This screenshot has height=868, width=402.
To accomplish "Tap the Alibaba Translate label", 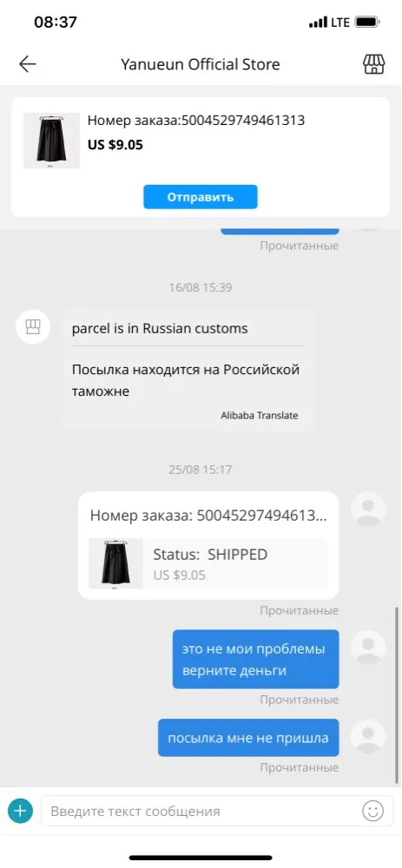I will click(x=259, y=415).
